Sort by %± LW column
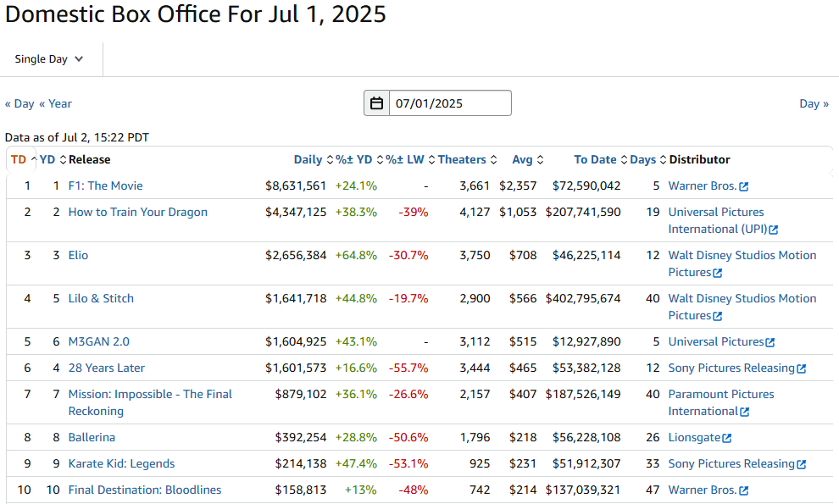 click(410, 159)
